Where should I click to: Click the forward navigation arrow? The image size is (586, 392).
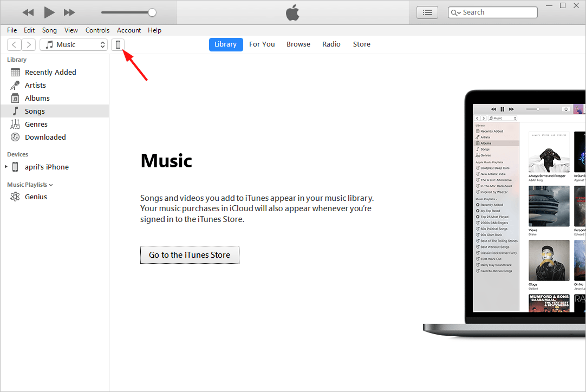pos(28,45)
